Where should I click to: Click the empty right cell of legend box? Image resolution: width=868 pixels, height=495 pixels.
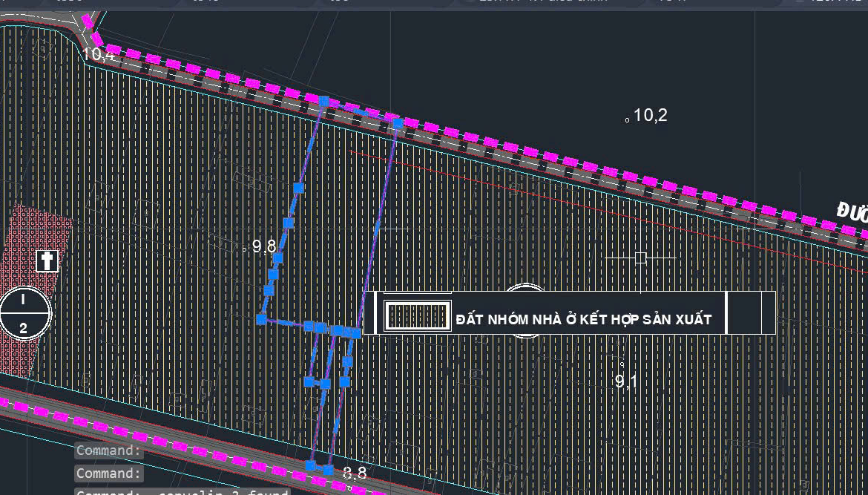(750, 312)
